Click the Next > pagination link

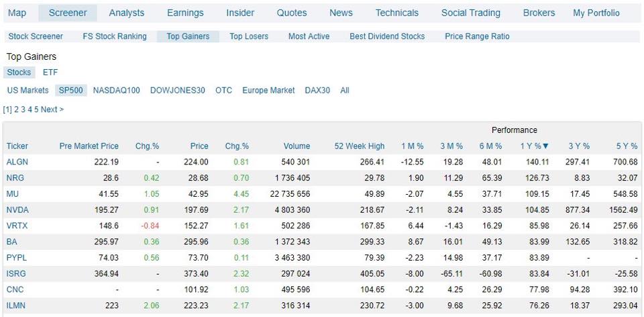pyautogui.click(x=52, y=109)
